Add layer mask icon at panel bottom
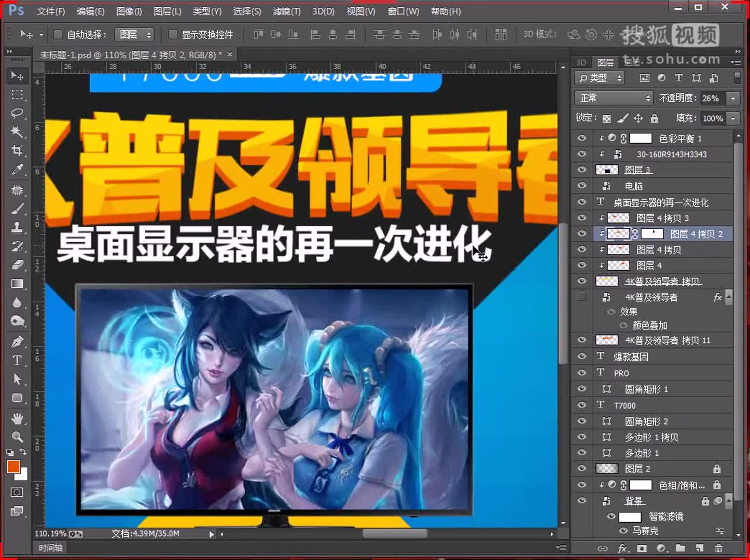The image size is (750, 560). pos(642,548)
